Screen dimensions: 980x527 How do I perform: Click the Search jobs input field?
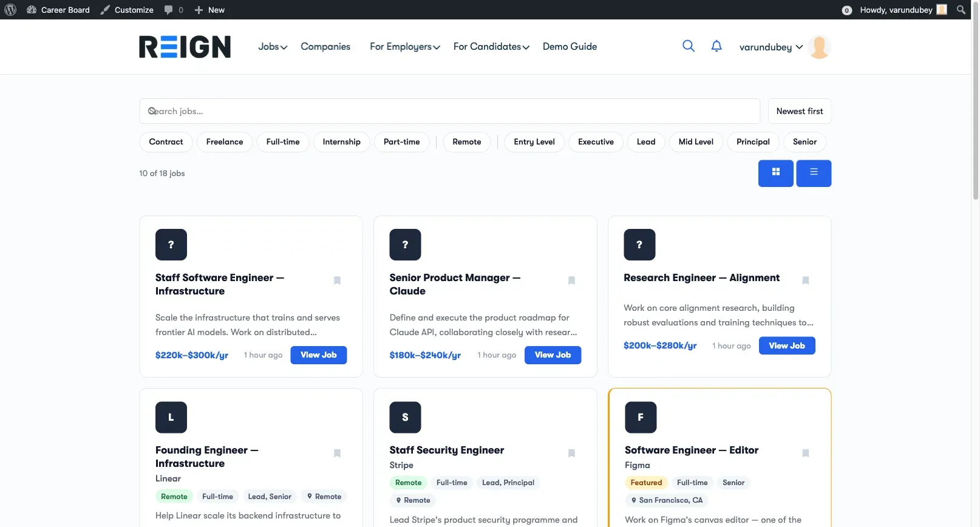point(450,111)
